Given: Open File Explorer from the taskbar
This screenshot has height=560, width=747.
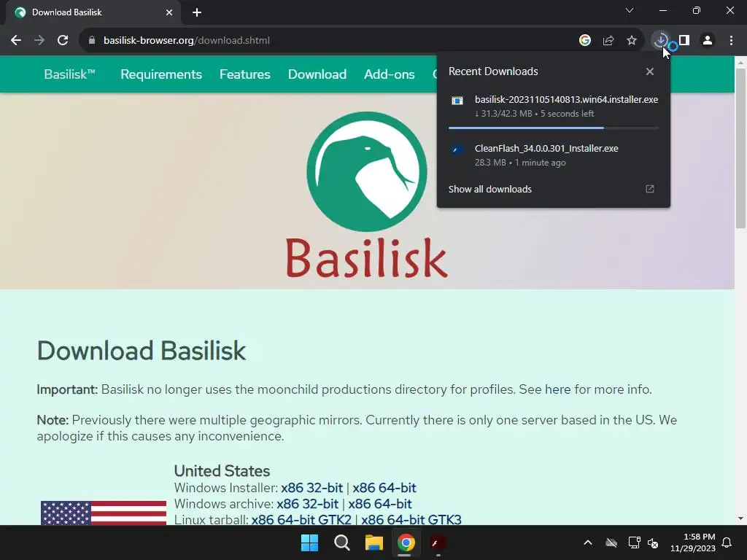Looking at the screenshot, I should pos(374,542).
